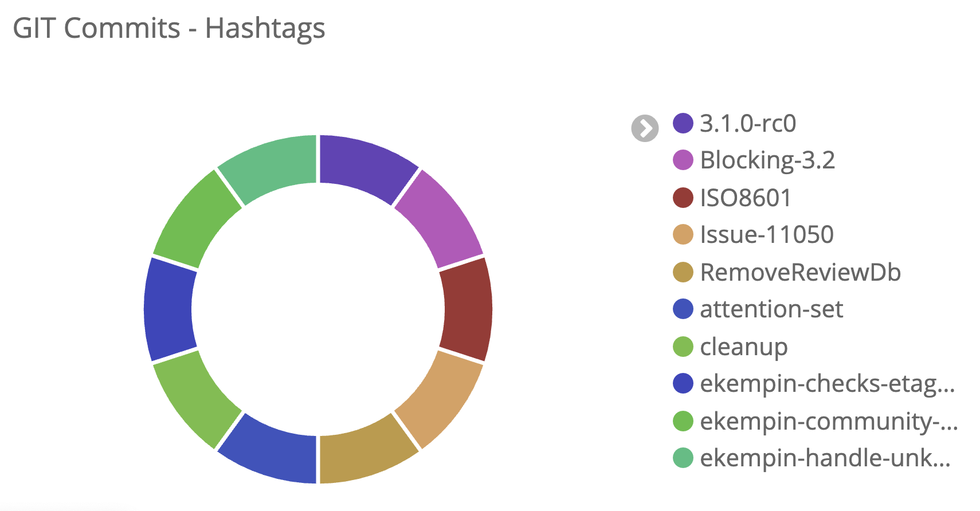
Task: Select the Issue-11050 legend entry
Action: tap(766, 235)
